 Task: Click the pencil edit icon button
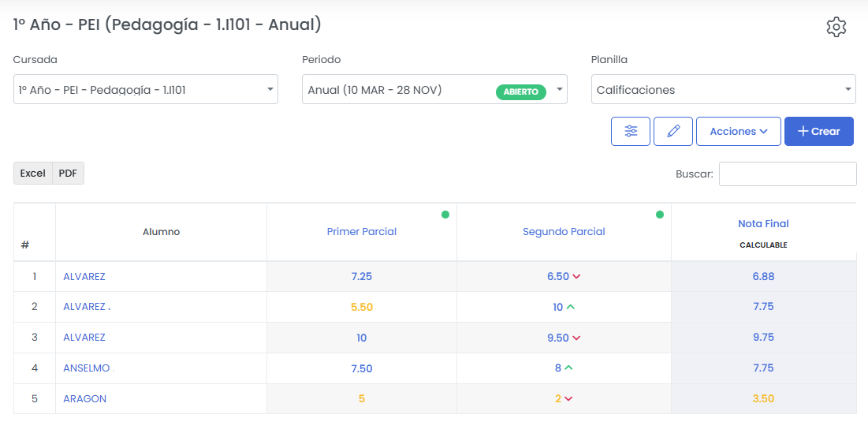coord(673,132)
